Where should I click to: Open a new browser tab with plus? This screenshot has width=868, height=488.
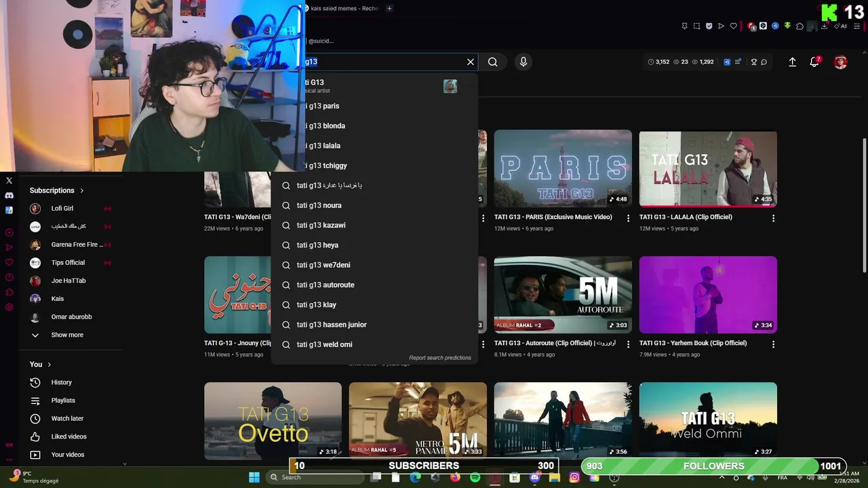(389, 8)
